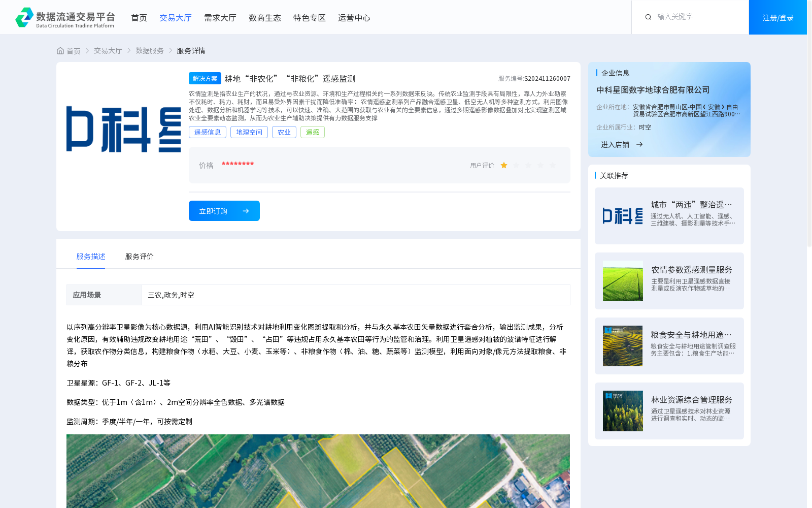
Task: Click the service number S202411260007
Action: [547, 79]
